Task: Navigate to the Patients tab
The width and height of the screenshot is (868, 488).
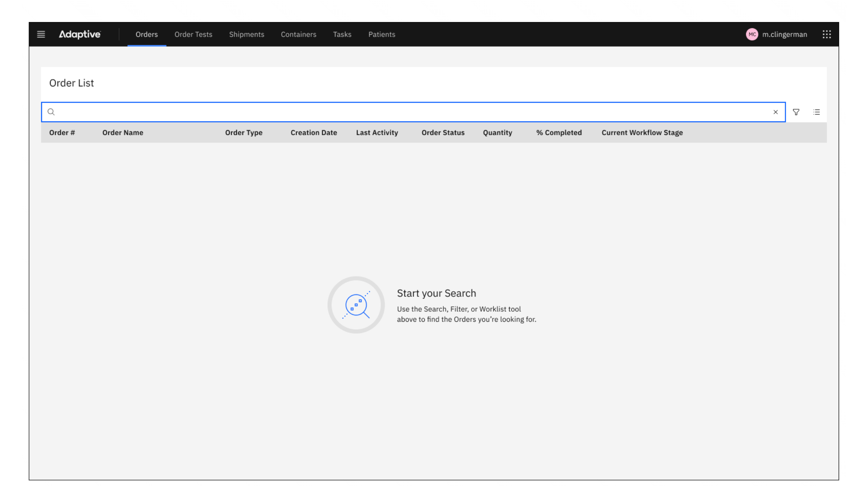Action: tap(382, 34)
